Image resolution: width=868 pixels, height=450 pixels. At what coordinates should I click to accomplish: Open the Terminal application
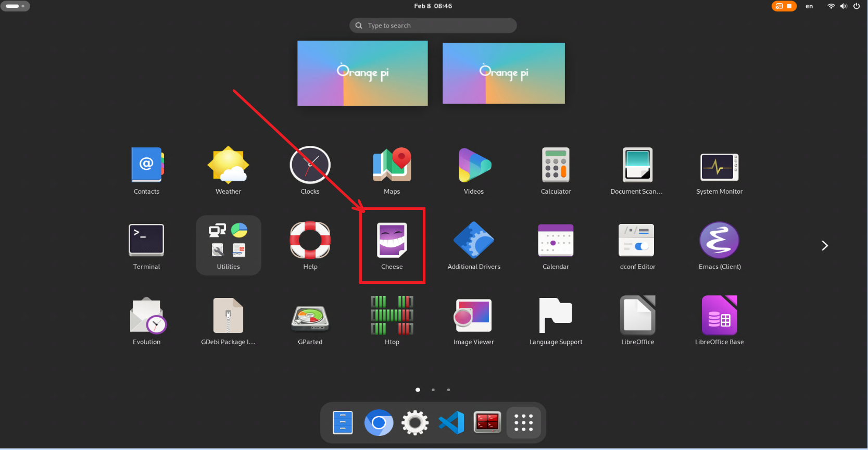click(x=146, y=241)
